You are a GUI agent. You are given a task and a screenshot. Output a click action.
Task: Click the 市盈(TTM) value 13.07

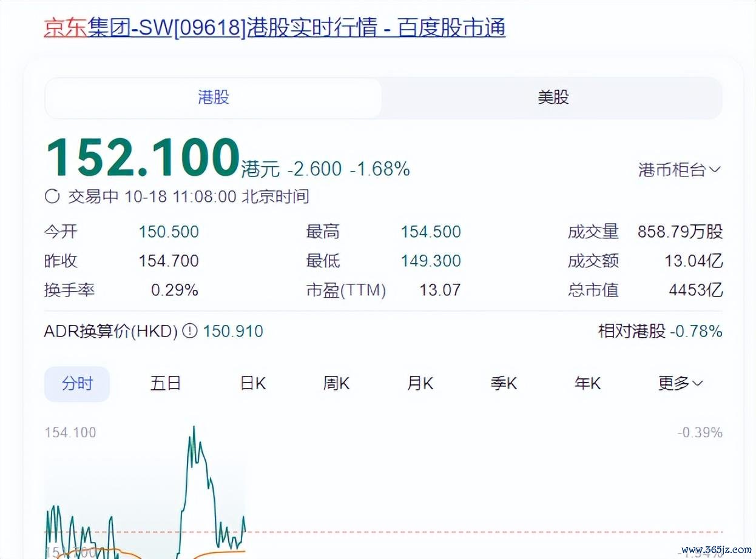(440, 290)
